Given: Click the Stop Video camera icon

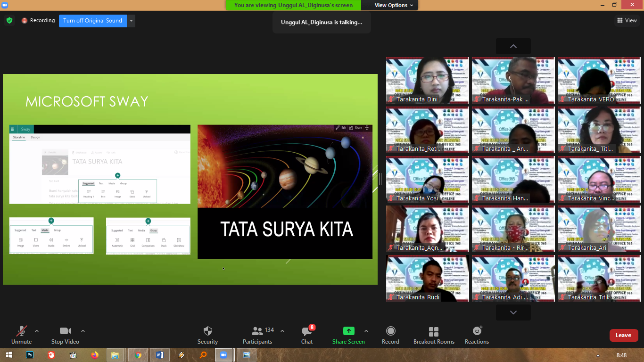Looking at the screenshot, I should [x=65, y=331].
